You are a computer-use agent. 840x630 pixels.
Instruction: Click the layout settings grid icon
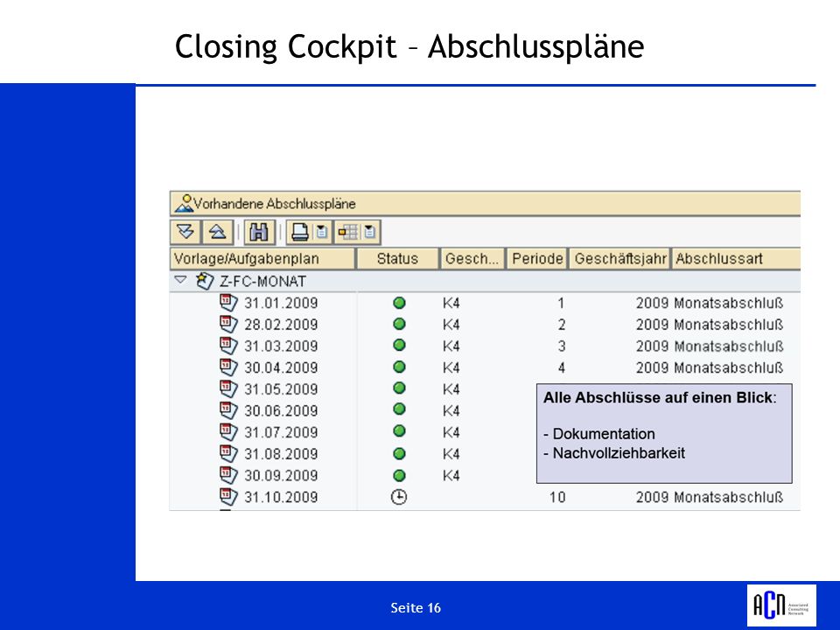347,232
